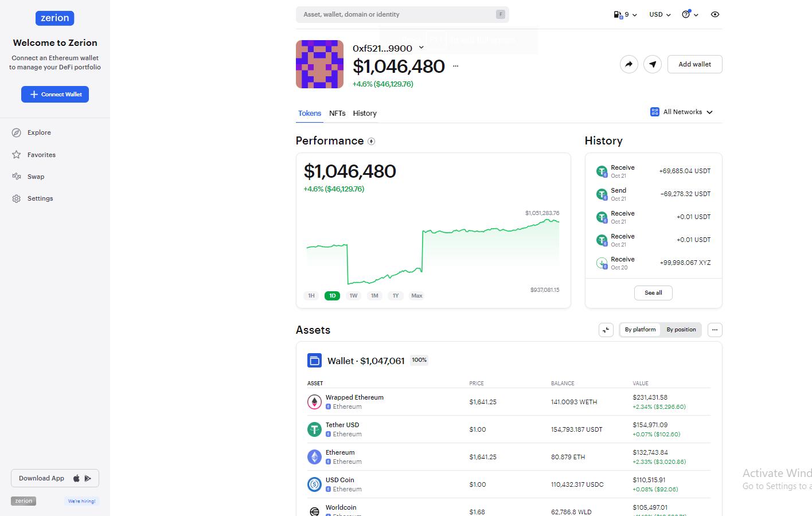Open the help question mark icon
The width and height of the screenshot is (812, 516).
pyautogui.click(x=686, y=14)
